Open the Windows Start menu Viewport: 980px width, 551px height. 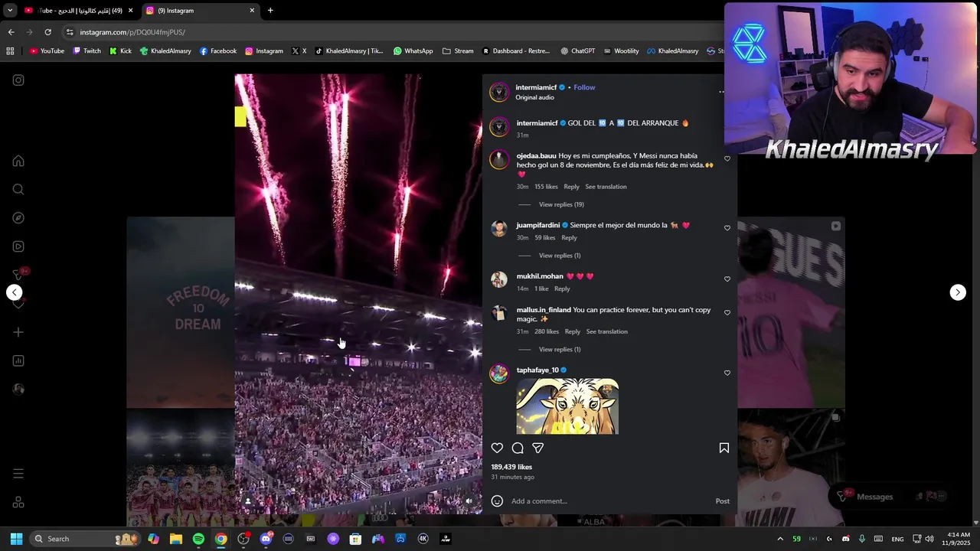(16, 539)
